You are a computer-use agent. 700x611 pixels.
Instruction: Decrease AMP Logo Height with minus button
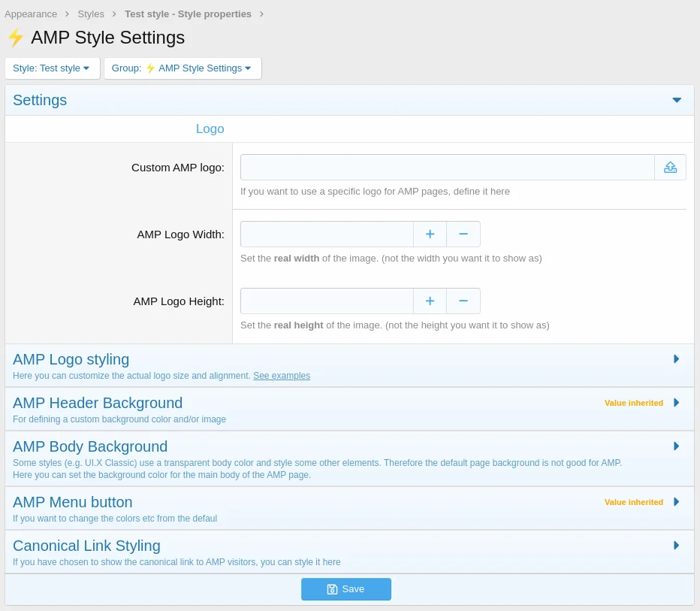point(463,301)
